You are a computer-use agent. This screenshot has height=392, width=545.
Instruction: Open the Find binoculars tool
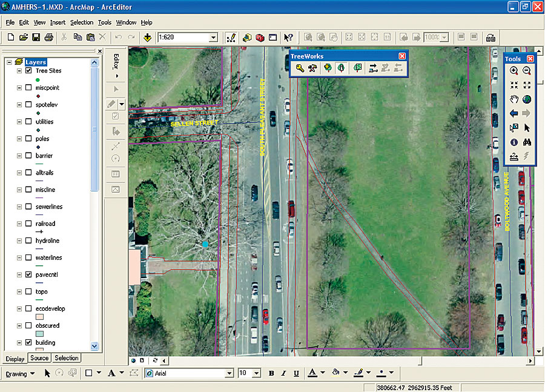coord(527,143)
